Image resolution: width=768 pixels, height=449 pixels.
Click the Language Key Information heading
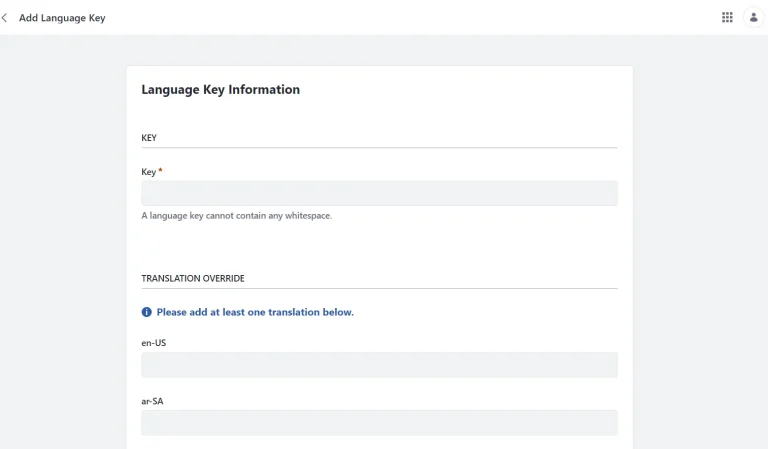[x=220, y=90]
